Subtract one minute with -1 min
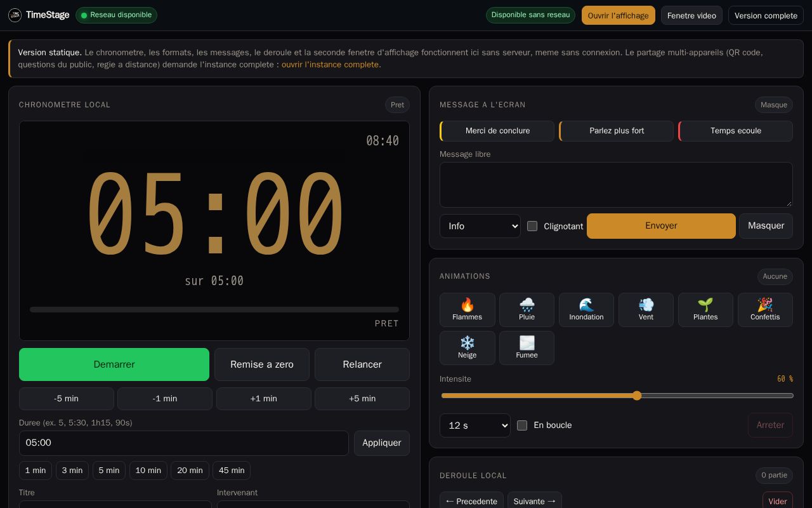 point(165,399)
